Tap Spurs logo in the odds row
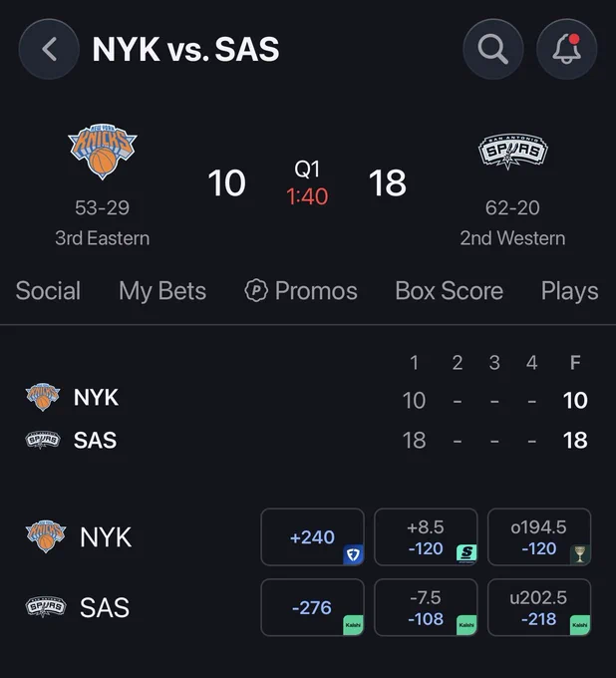The height and width of the screenshot is (678, 616). point(46,606)
